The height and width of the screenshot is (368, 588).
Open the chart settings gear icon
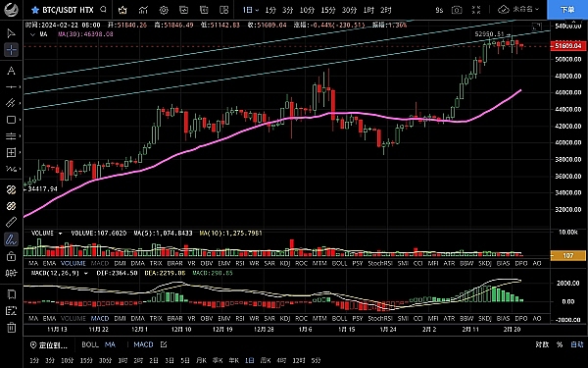click(x=164, y=10)
